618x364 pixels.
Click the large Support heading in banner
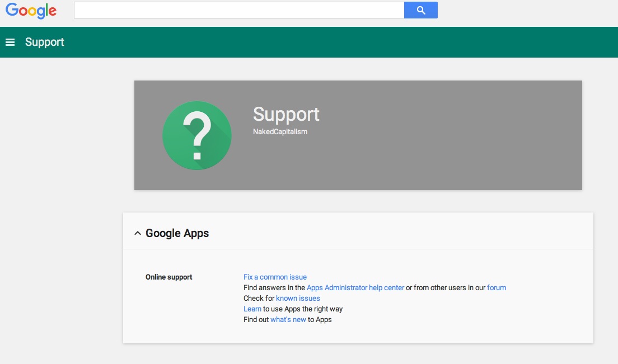[286, 115]
